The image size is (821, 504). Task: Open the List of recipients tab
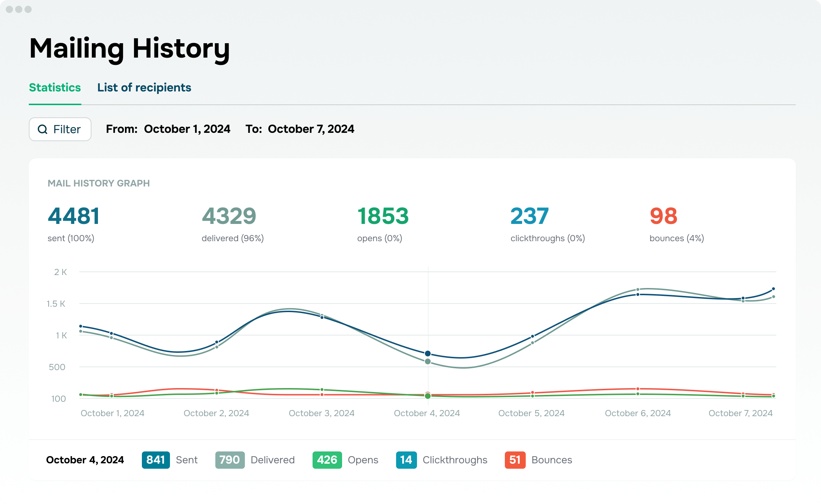pos(144,87)
